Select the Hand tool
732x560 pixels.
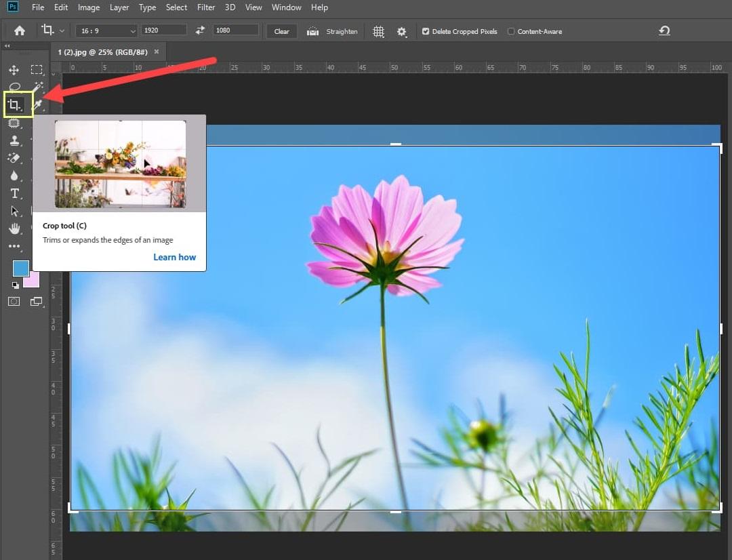[14, 228]
